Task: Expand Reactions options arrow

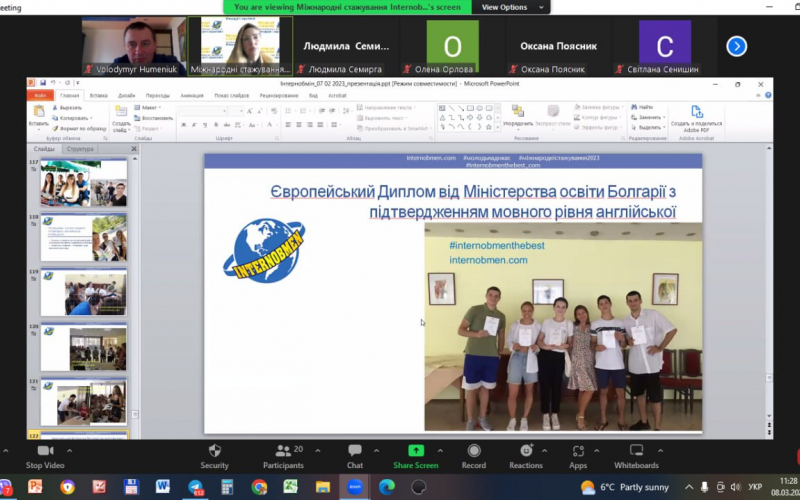Action: click(544, 451)
